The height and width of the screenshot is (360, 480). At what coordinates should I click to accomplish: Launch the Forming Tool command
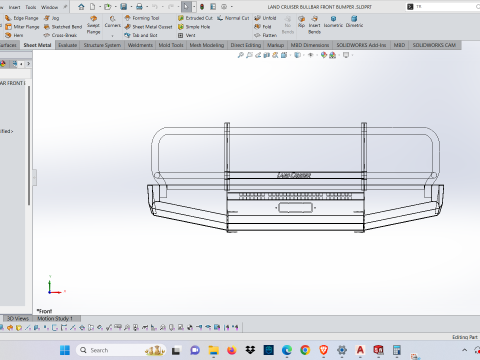pos(142,18)
